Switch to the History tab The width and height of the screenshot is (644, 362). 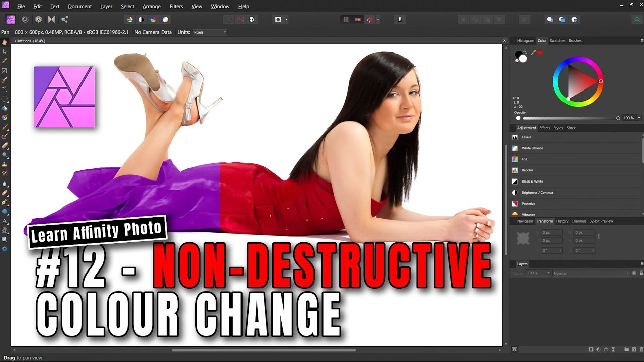click(562, 221)
